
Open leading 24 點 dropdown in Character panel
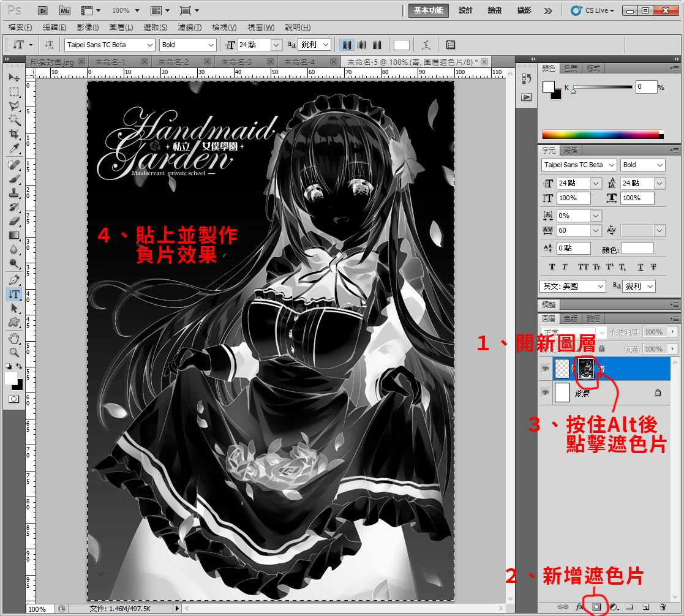pos(660,183)
